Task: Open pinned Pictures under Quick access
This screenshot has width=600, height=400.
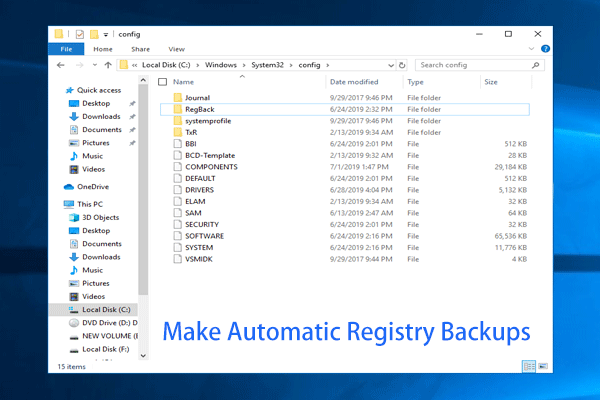Action: pos(96,143)
